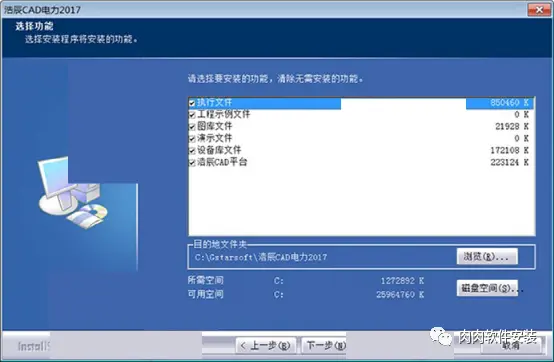
Task: Select the 执行文件 list row text
Action: pos(214,103)
